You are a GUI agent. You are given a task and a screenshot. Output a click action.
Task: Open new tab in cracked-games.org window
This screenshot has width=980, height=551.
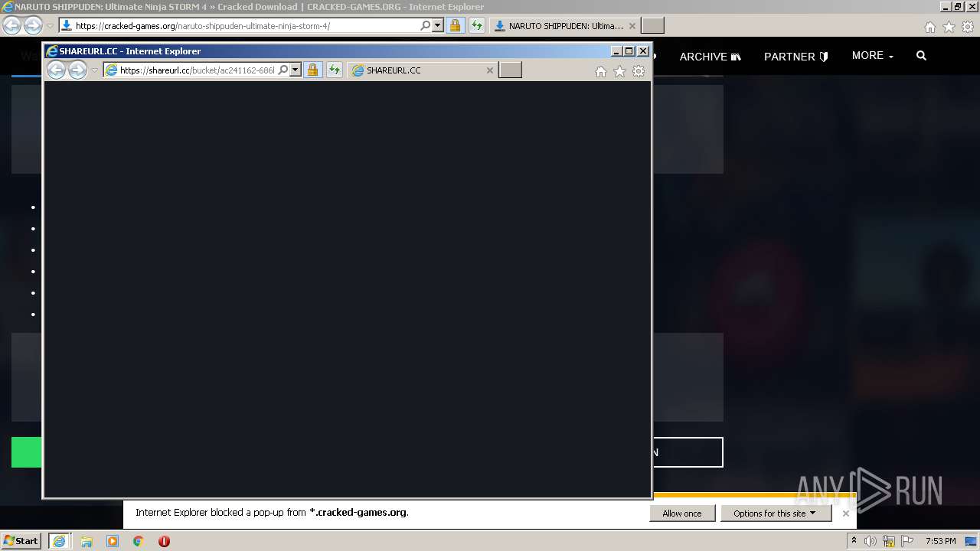point(652,26)
